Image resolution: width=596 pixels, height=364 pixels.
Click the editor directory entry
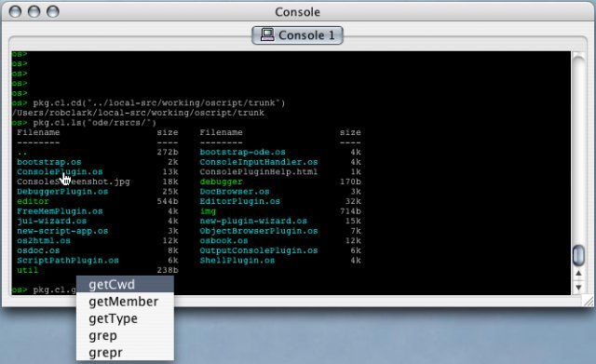pos(33,201)
